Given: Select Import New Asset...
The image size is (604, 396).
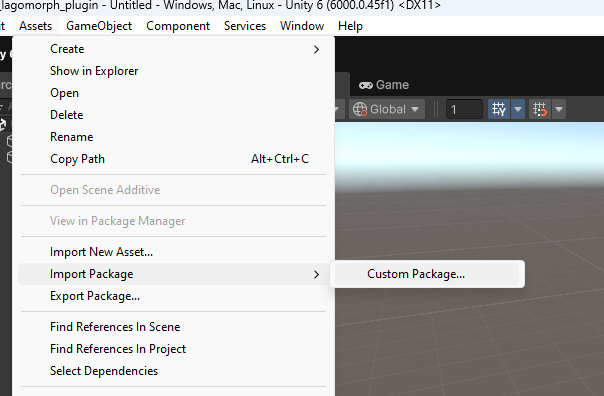Looking at the screenshot, I should [173, 252].
